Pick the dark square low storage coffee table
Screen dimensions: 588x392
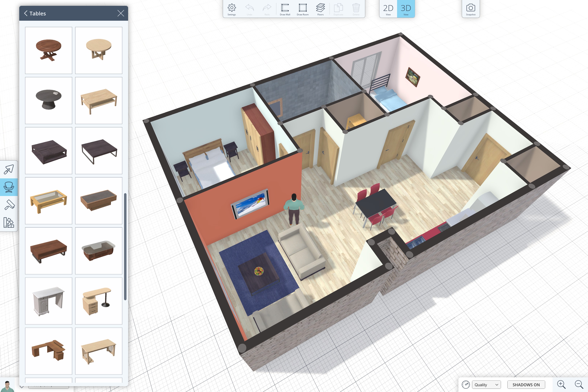48,150
